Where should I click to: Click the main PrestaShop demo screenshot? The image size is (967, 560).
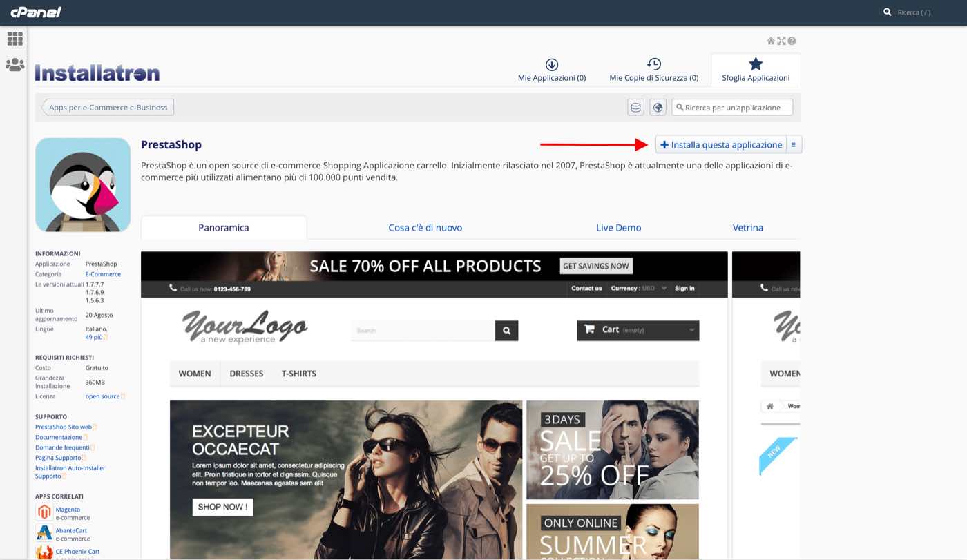(x=434, y=405)
